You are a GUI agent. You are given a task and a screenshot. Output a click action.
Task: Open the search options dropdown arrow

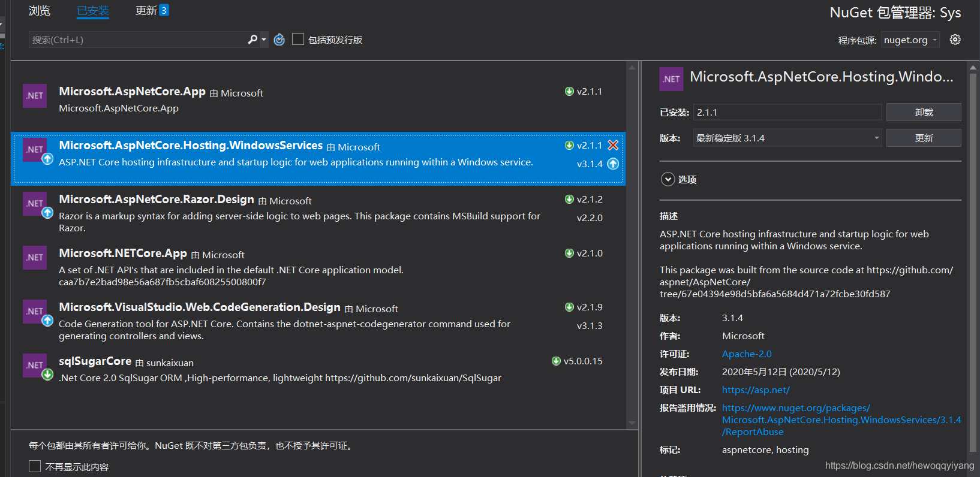(264, 40)
